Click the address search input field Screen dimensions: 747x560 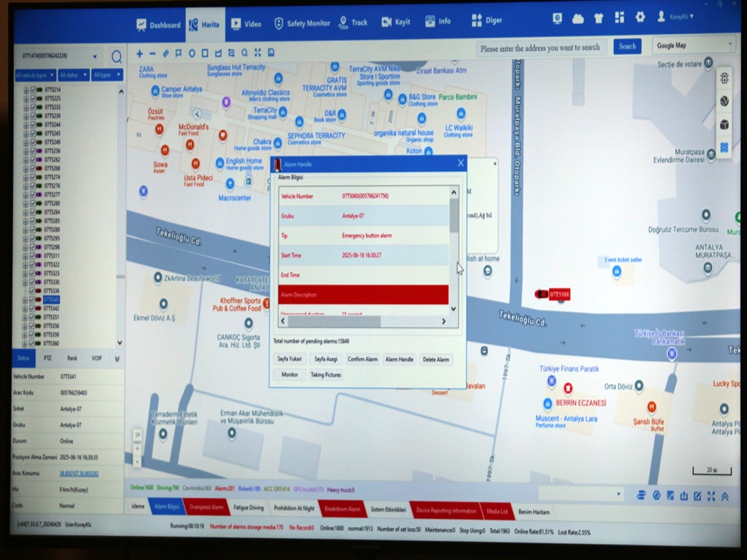pos(541,47)
